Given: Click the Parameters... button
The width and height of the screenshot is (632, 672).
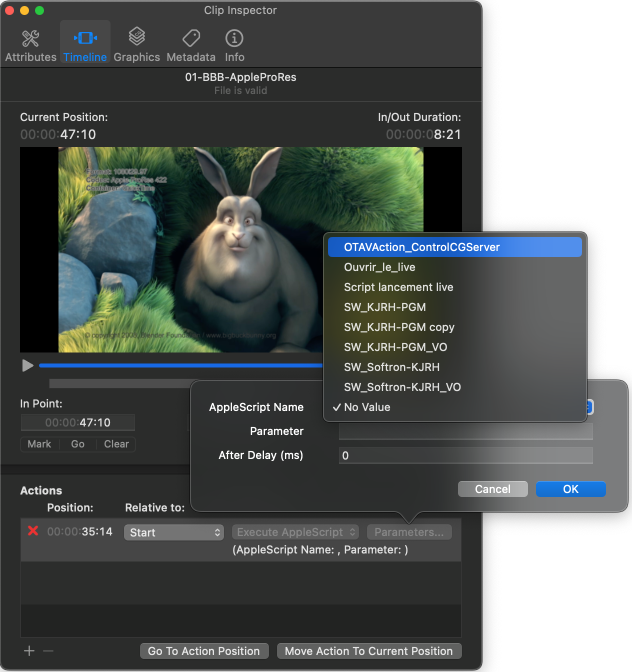Looking at the screenshot, I should (409, 532).
